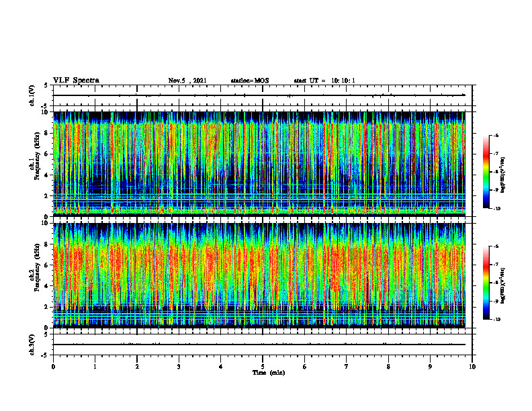The height and width of the screenshot is (411, 532).
Task: Click the ch.2 spectrogram color scale bar
Action: [486, 283]
